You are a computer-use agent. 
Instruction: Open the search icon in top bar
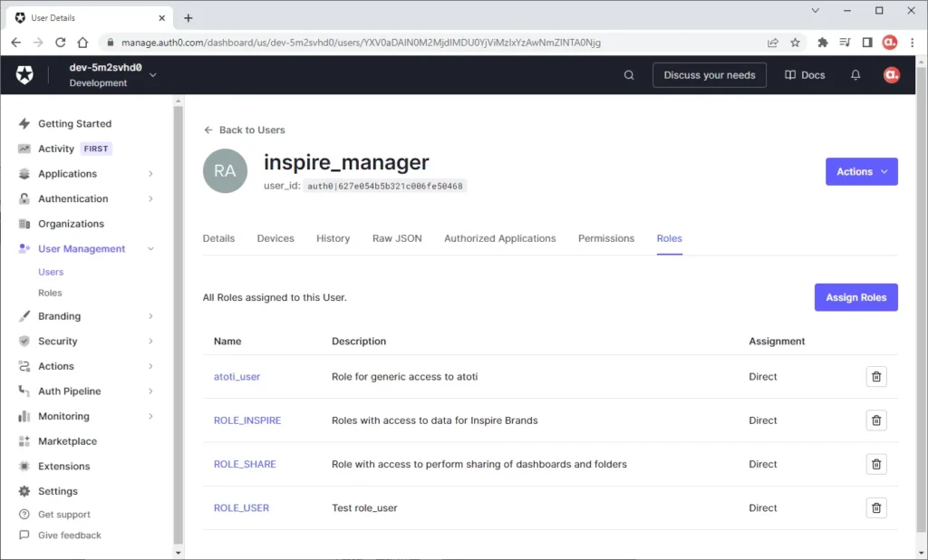[629, 75]
